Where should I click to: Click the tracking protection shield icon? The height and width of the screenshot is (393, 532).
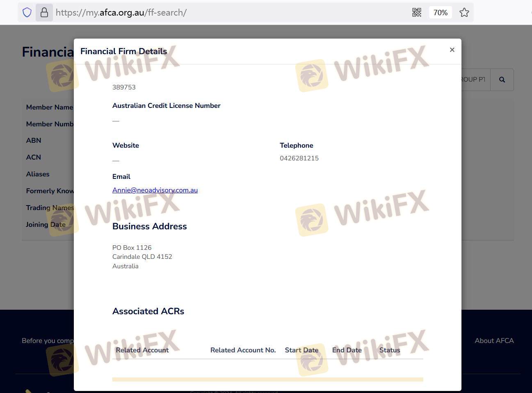[x=27, y=12]
